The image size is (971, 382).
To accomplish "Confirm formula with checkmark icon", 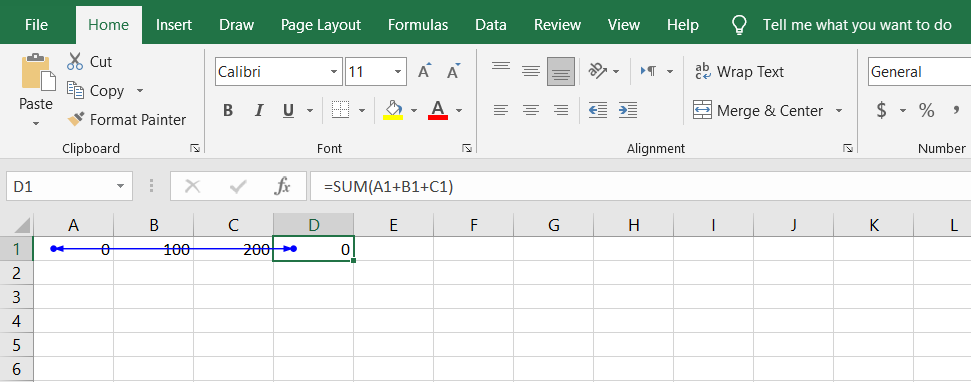I will click(238, 186).
